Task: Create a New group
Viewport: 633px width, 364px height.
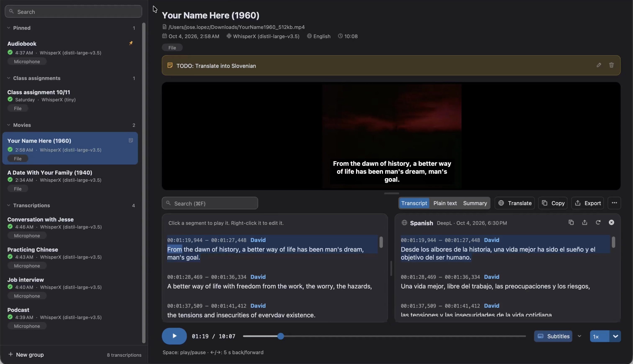Action: [x=26, y=355]
